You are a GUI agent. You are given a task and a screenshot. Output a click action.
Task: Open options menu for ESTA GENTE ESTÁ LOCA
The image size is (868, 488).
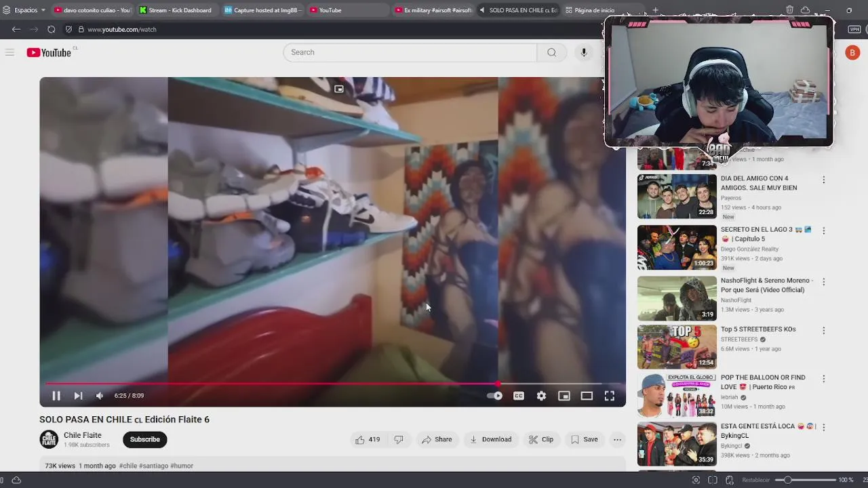pos(823,428)
